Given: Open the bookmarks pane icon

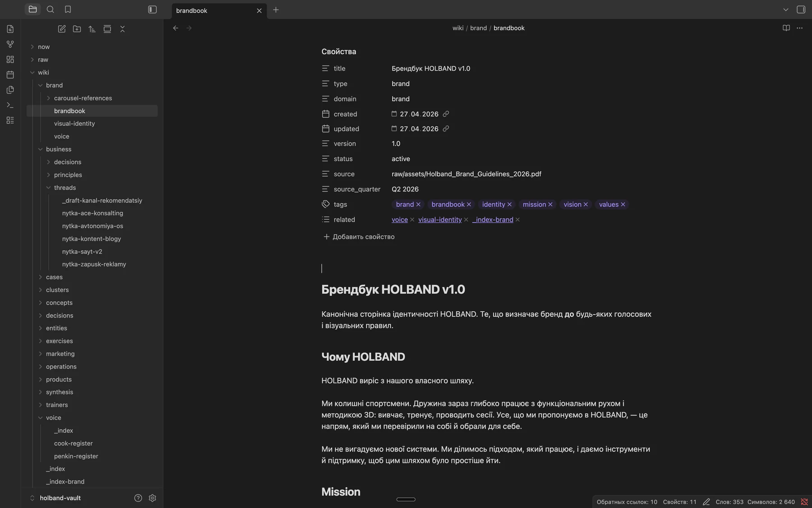Looking at the screenshot, I should click(68, 9).
